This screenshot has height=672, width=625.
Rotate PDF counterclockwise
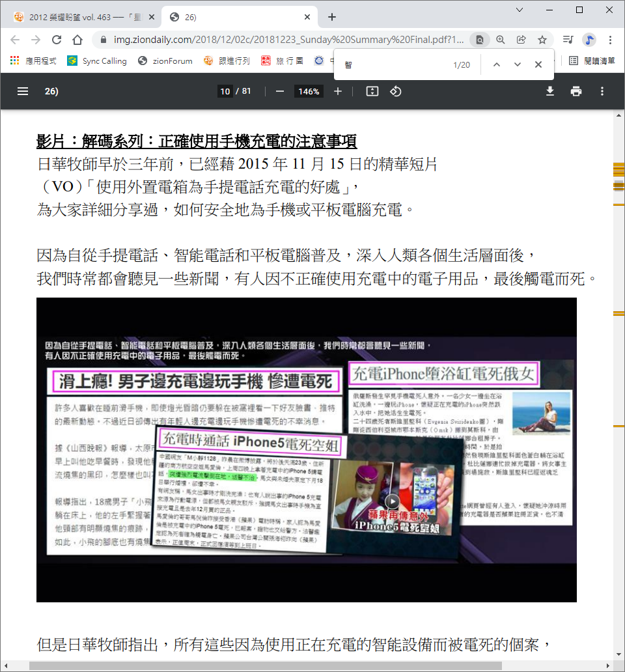click(395, 91)
